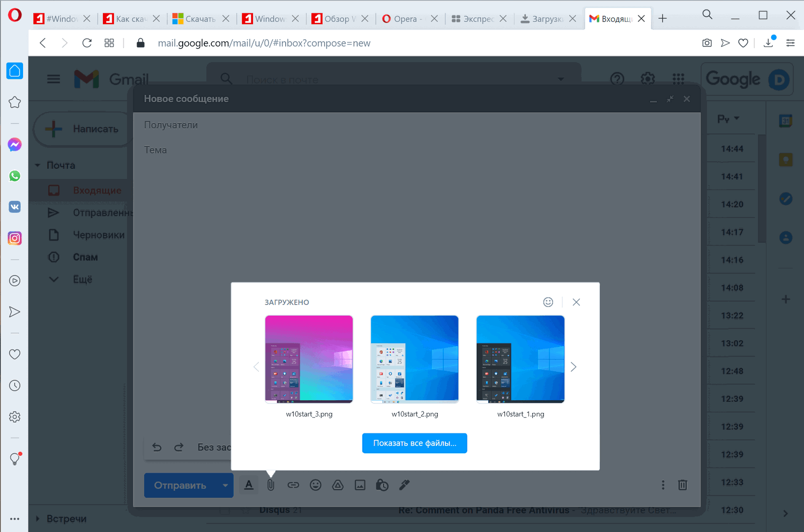Viewport: 804px width, 532px height.
Task: Open Google Tasks in the side panel
Action: pos(786,199)
